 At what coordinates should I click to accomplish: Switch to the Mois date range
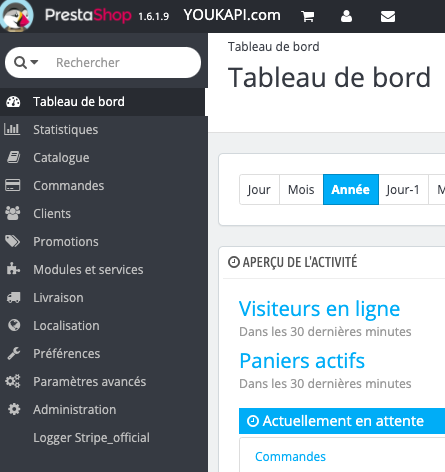point(301,189)
